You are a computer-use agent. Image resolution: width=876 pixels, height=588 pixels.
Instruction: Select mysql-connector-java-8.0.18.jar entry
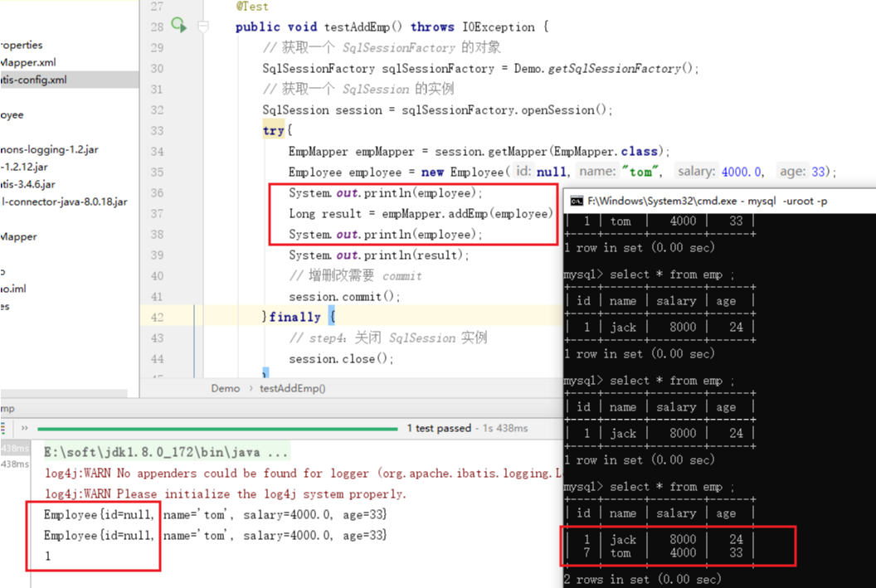tap(64, 202)
